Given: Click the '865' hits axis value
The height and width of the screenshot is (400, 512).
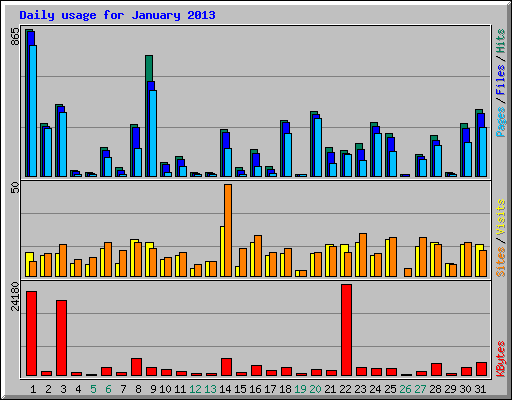Looking at the screenshot, I should coord(15,36).
